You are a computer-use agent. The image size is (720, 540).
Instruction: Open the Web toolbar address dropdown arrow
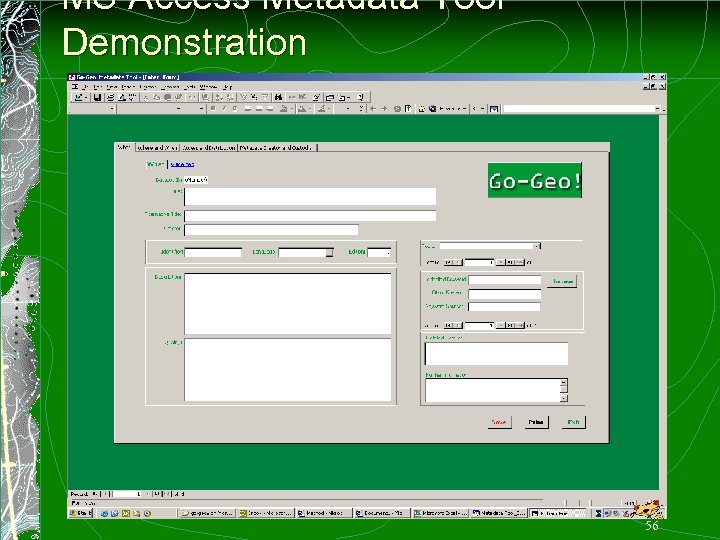(x=658, y=109)
